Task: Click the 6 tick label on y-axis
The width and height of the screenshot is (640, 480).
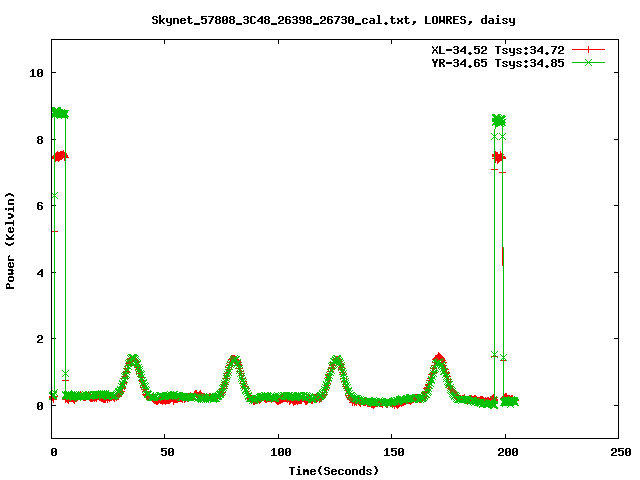Action: click(x=40, y=206)
